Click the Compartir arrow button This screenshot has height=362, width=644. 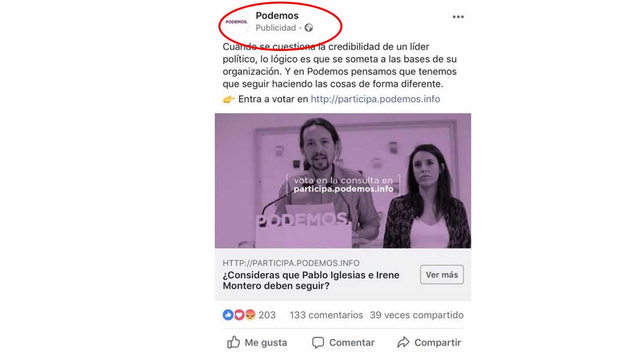click(429, 342)
